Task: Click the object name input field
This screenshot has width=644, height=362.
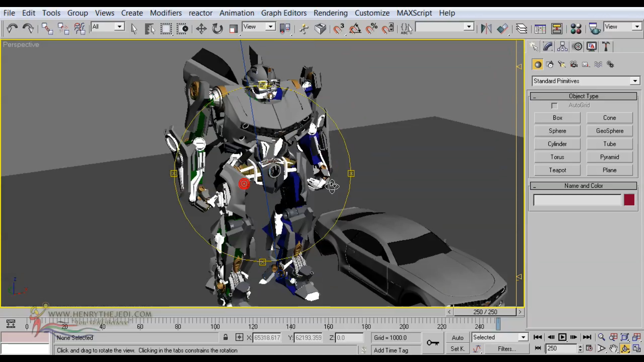Action: click(577, 200)
